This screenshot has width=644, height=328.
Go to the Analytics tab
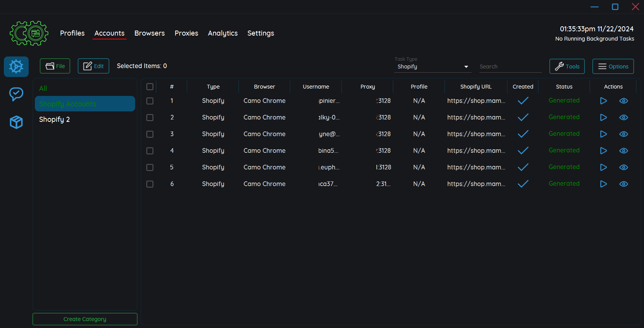[x=223, y=33]
